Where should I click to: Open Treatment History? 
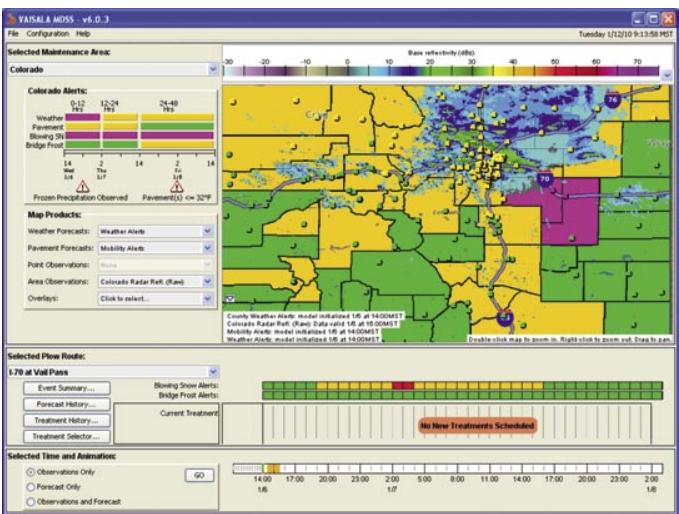[x=67, y=420]
